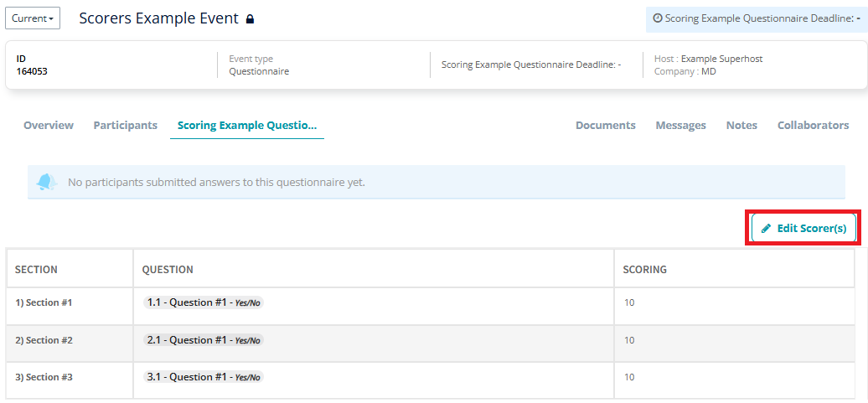Select question 3.1 in Section #3
Screen dimensions: 868x403
click(x=203, y=377)
